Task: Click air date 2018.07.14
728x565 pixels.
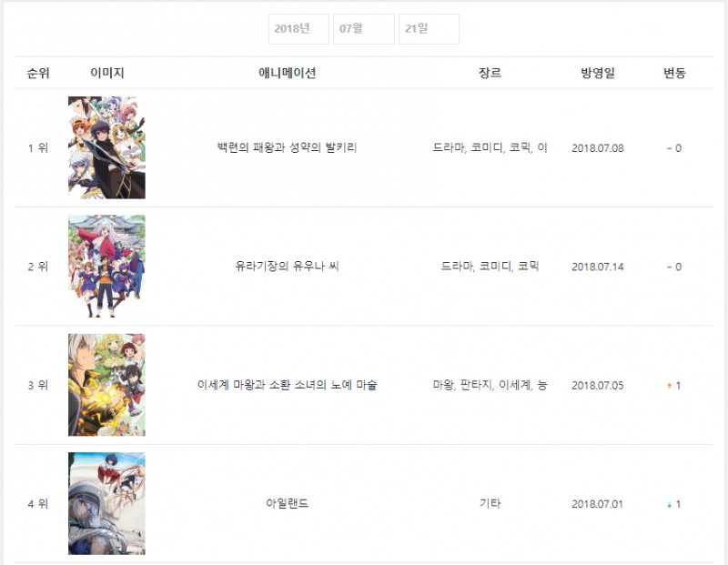Action: [x=598, y=267]
